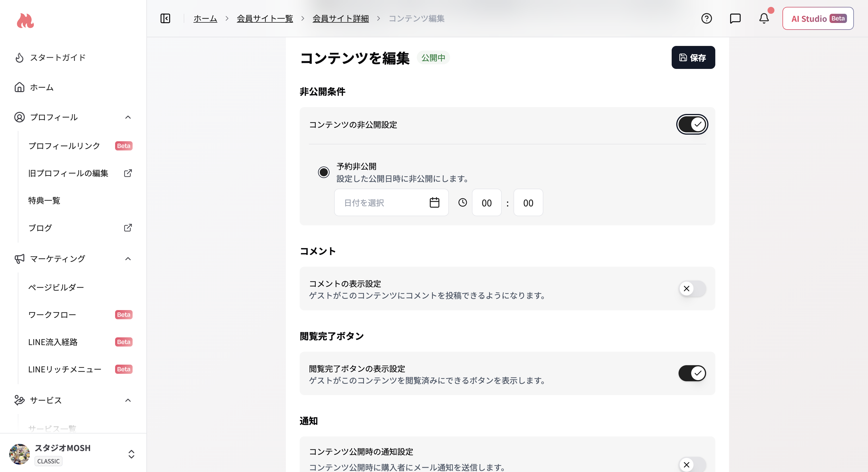Click the マーケティング megaphone icon
868x472 pixels.
pyautogui.click(x=20, y=259)
